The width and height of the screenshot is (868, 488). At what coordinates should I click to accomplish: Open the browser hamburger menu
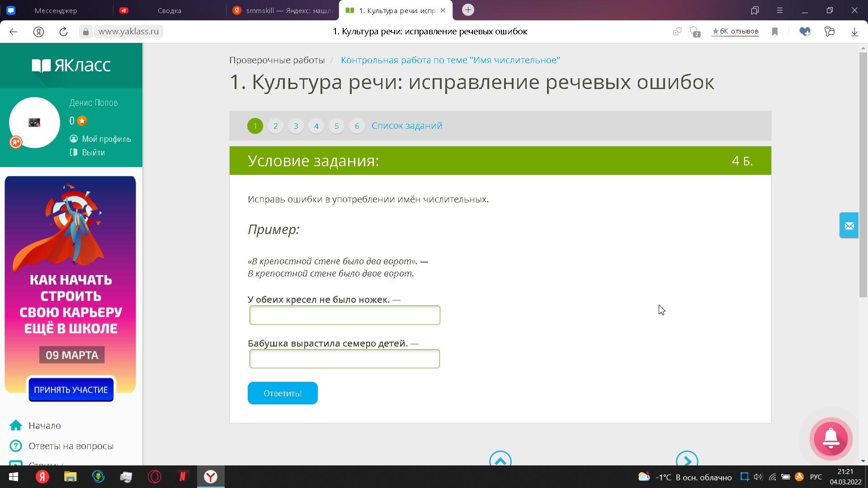click(x=779, y=10)
